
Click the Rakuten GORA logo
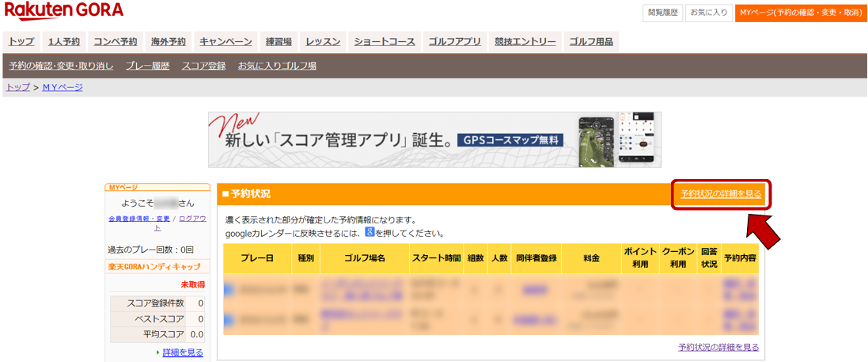click(64, 11)
